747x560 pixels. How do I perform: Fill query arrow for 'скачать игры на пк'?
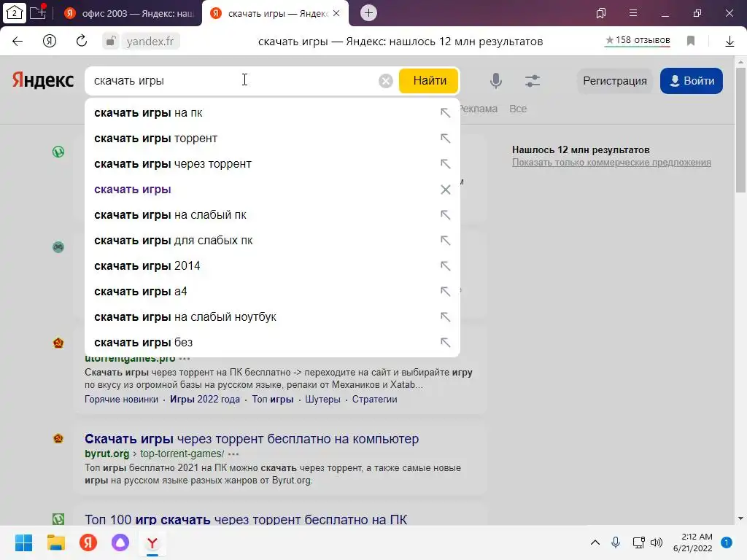tap(446, 113)
